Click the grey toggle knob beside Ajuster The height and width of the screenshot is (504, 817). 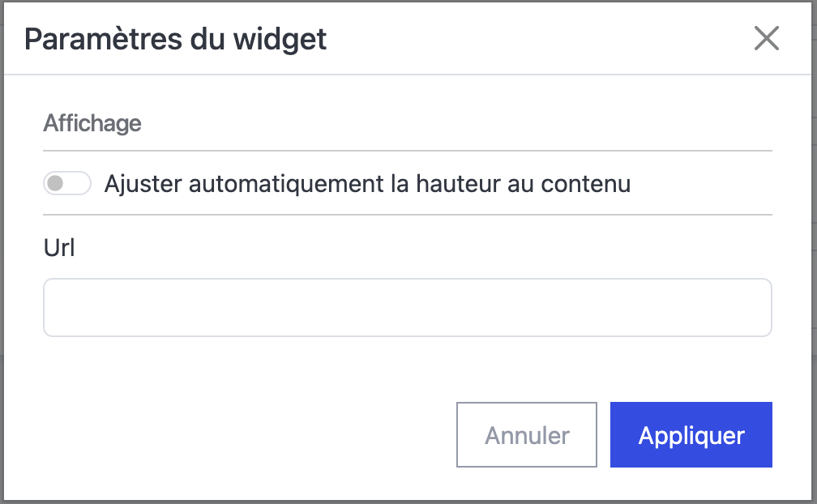(x=55, y=184)
